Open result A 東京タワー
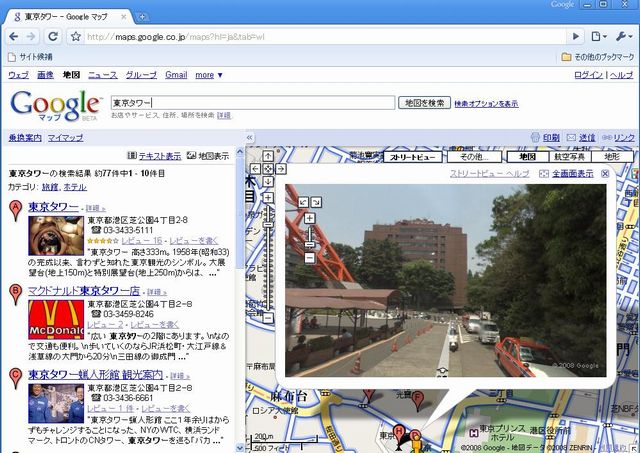 coord(53,207)
